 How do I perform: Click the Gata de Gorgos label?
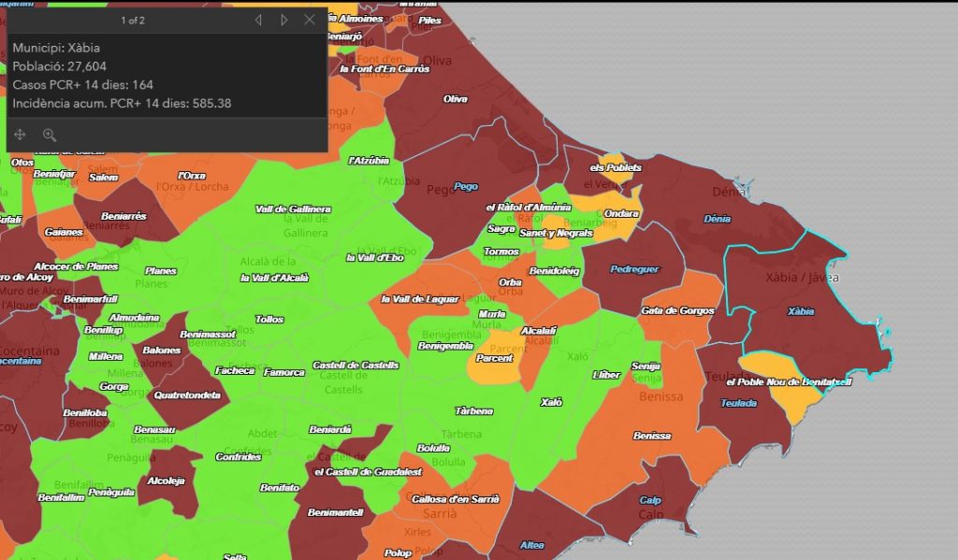click(677, 310)
